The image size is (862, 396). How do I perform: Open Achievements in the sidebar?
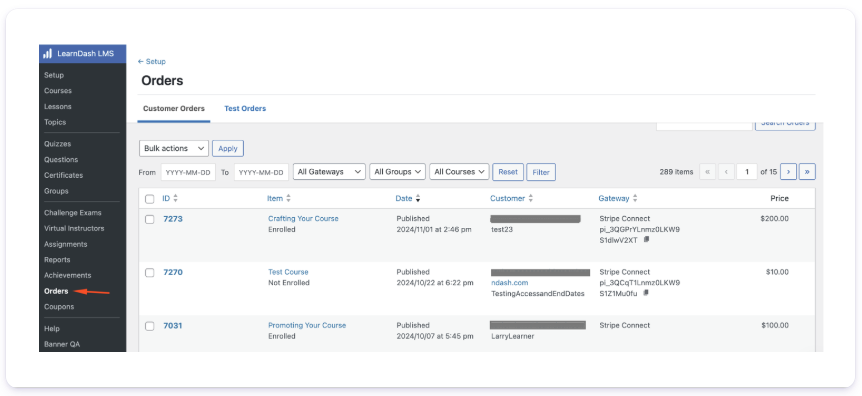pyautogui.click(x=68, y=275)
